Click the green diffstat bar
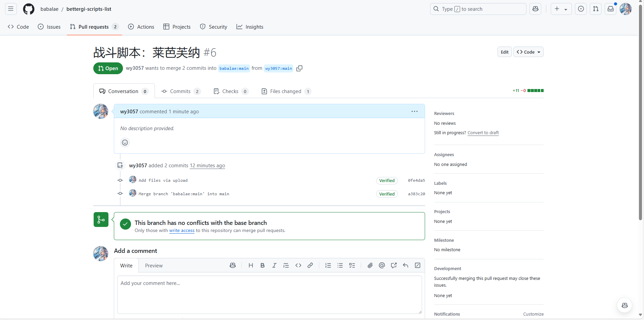Screen dimensions: 644x320 535,91
